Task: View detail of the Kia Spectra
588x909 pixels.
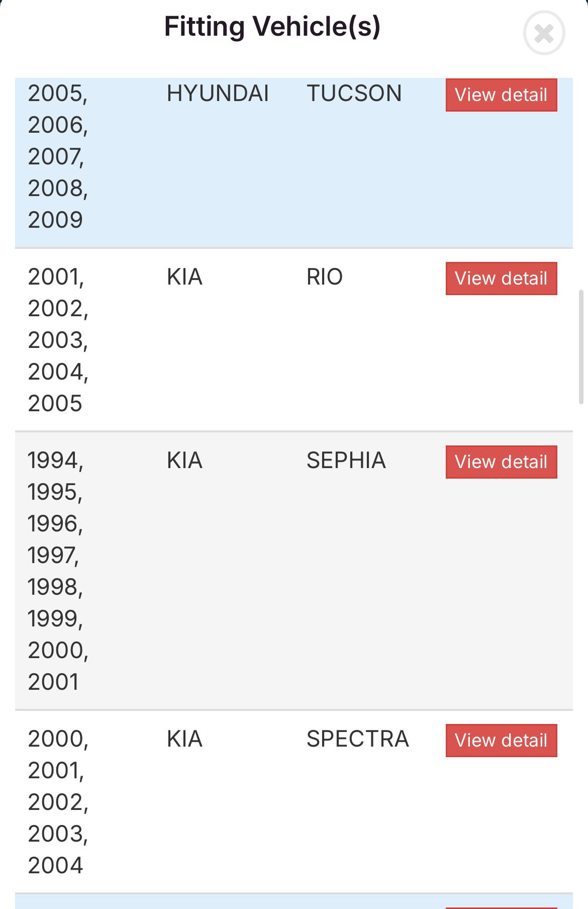Action: [501, 741]
